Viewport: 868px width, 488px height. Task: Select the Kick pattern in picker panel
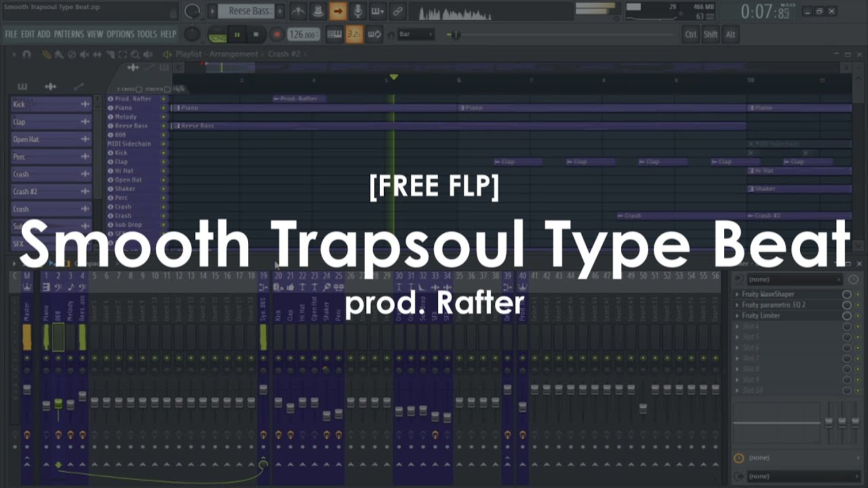pos(52,104)
